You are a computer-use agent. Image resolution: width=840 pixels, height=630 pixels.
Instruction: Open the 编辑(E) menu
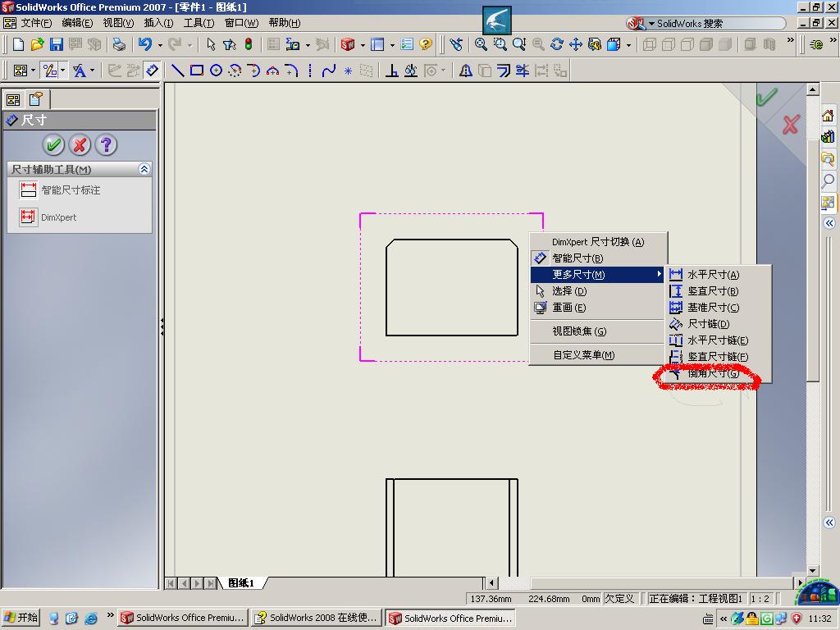[77, 23]
